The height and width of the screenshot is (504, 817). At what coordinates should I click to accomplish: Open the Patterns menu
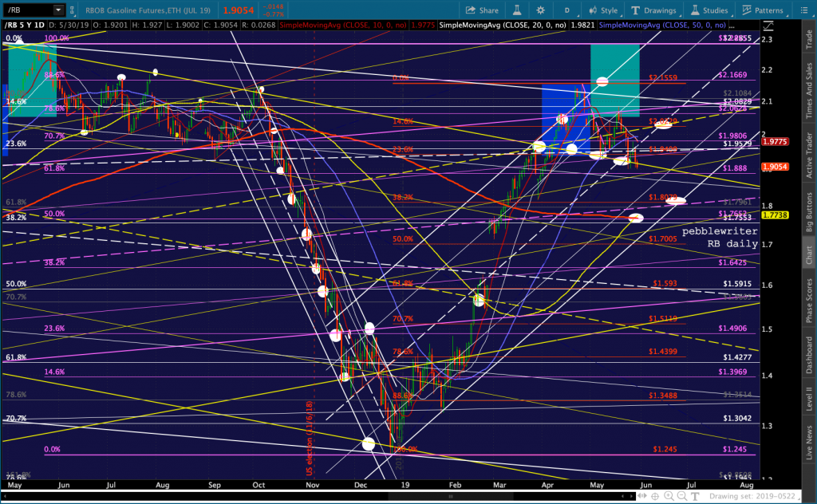click(762, 10)
